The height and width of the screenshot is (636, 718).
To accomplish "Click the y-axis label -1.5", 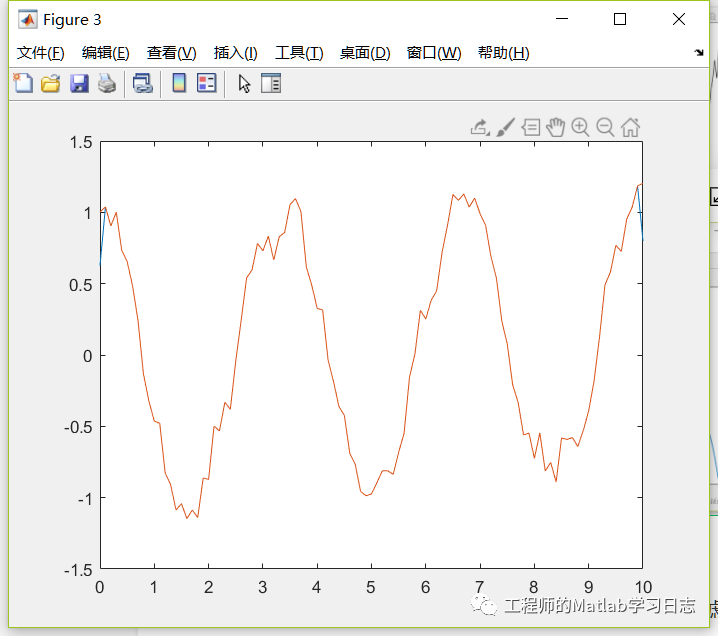I will pyautogui.click(x=78, y=570).
